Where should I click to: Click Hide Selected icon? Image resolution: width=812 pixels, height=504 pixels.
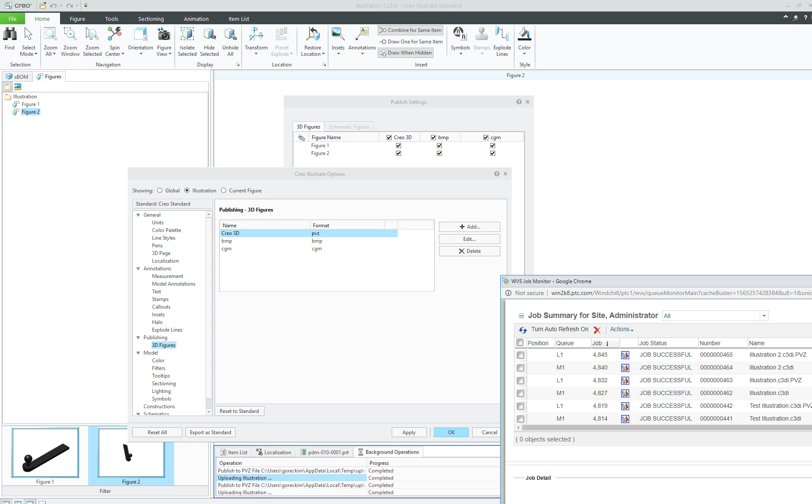[209, 34]
